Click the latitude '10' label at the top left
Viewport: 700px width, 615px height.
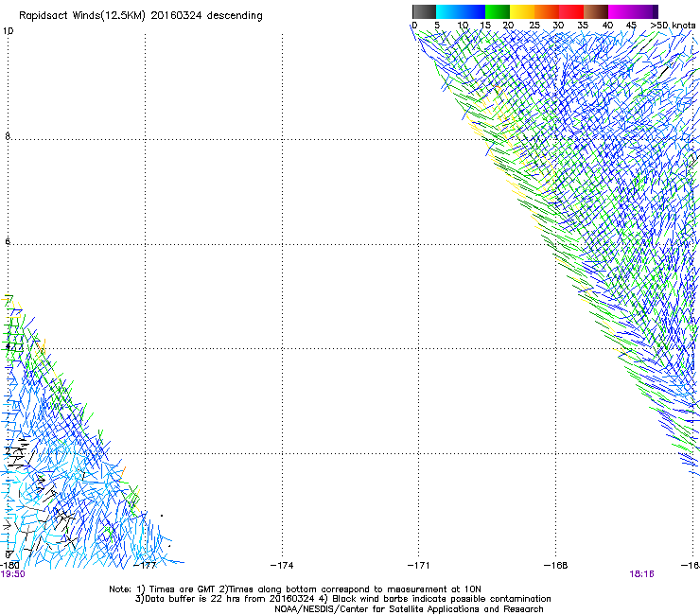point(8,31)
